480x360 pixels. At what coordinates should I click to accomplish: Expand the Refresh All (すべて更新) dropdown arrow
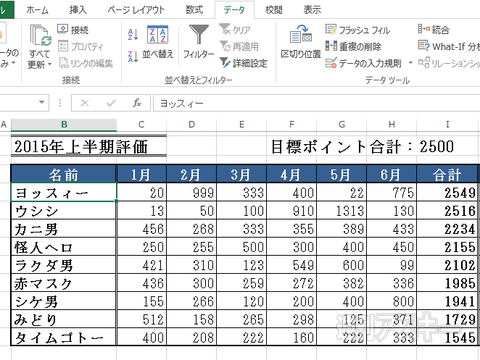tap(50, 64)
